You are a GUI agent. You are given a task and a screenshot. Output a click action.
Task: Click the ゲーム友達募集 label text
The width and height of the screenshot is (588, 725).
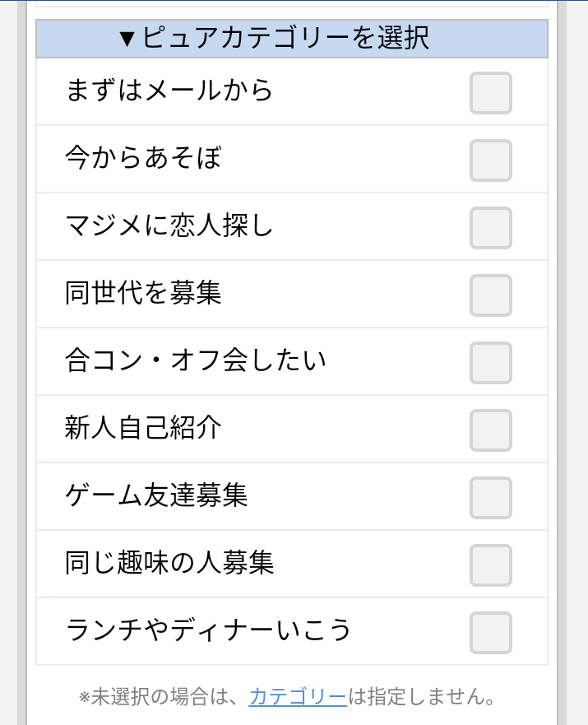pyautogui.click(x=156, y=495)
